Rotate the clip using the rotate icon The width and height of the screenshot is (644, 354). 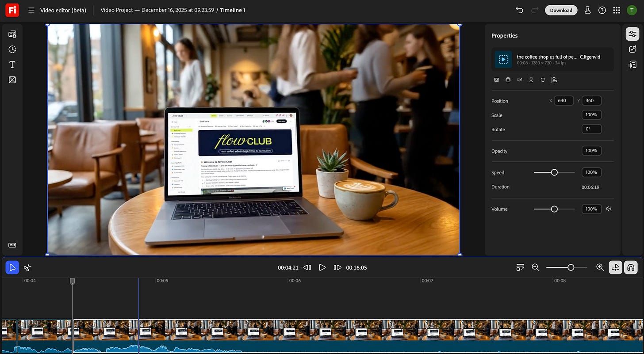click(543, 80)
